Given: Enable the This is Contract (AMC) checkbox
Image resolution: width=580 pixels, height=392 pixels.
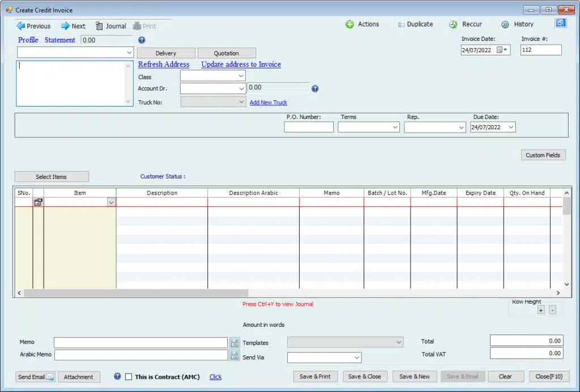Looking at the screenshot, I should coord(129,377).
